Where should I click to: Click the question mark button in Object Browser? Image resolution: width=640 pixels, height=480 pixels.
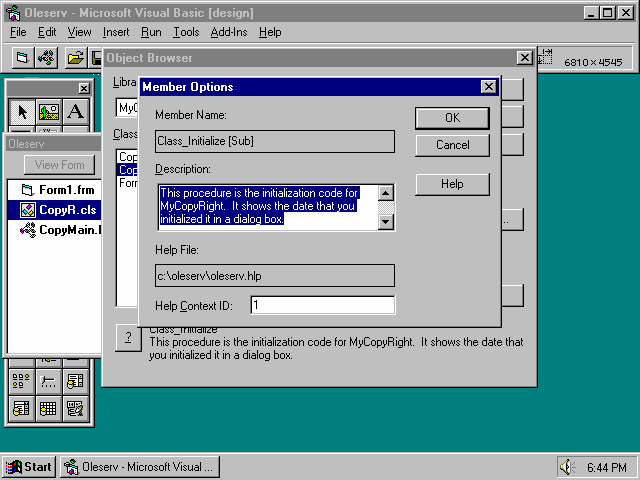coord(128,338)
